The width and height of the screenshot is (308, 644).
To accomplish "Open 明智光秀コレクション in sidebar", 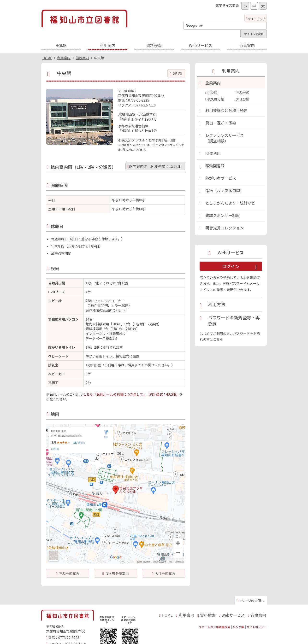I will click(x=231, y=228).
